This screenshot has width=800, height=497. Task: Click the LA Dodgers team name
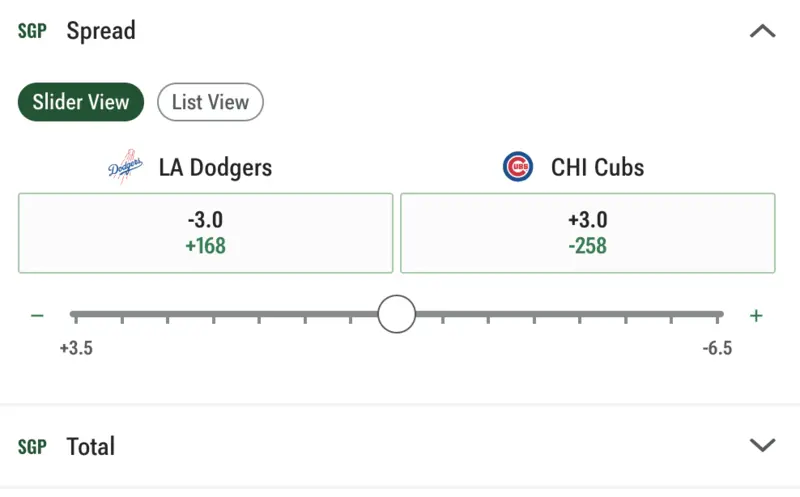215,167
